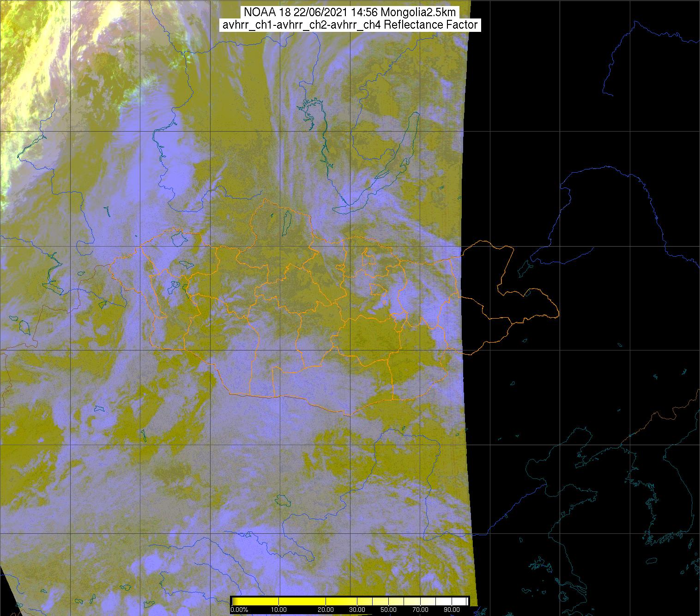Click the 'avhrr_ch1-avhrr_ch2-avhrr_ch4 Reflectance Factor' caption
700x616 pixels.
point(350,25)
